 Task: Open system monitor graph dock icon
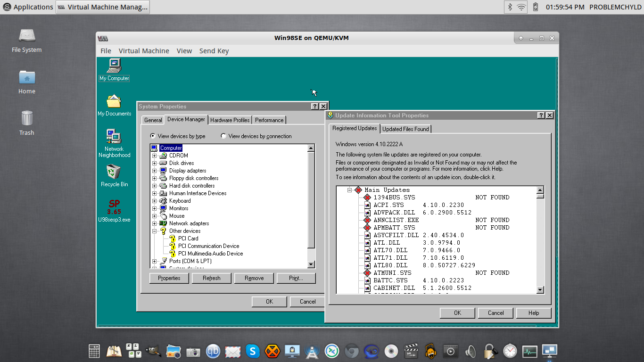coord(530,351)
